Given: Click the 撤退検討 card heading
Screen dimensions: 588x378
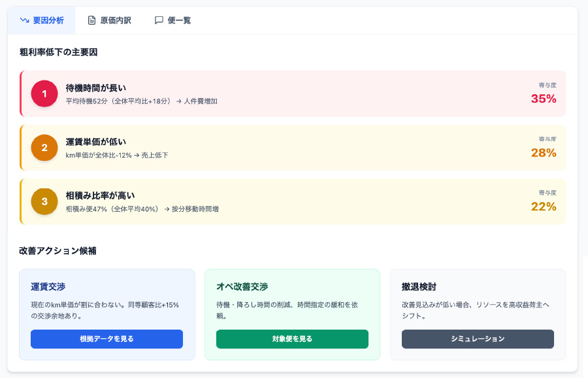Looking at the screenshot, I should [x=419, y=287].
